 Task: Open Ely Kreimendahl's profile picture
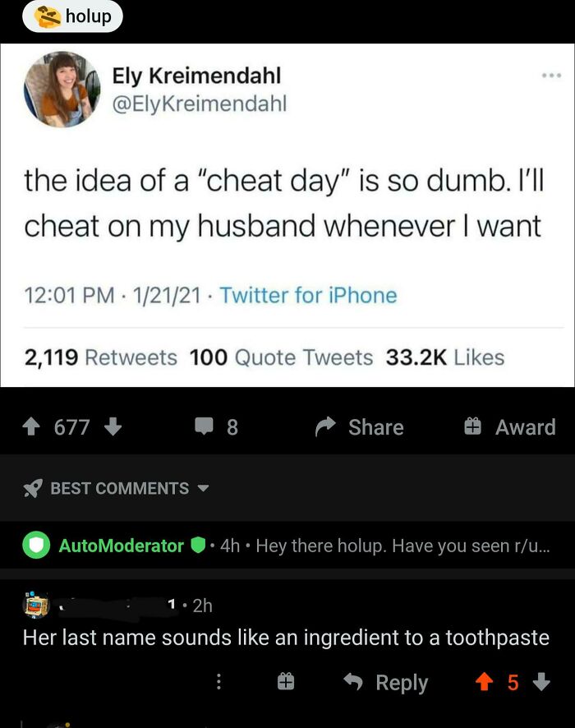62,90
